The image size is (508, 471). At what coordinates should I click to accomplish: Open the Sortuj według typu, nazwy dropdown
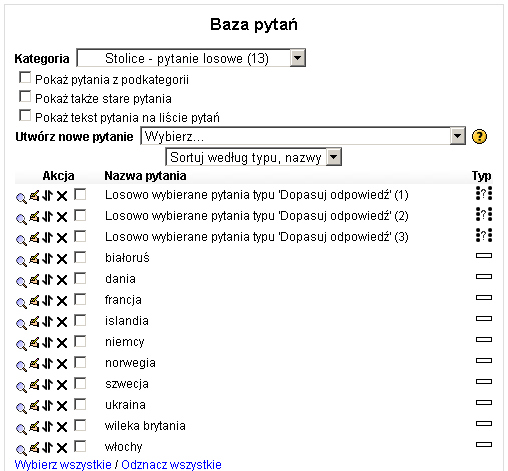(x=254, y=157)
